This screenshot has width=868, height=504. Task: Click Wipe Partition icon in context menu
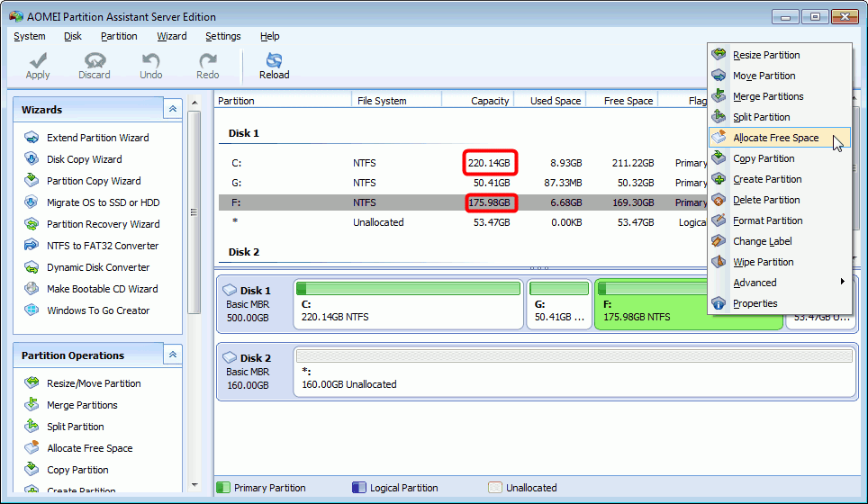pos(719,262)
